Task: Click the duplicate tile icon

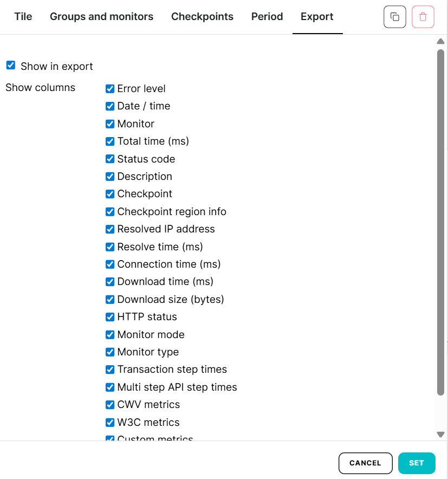Action: click(394, 17)
